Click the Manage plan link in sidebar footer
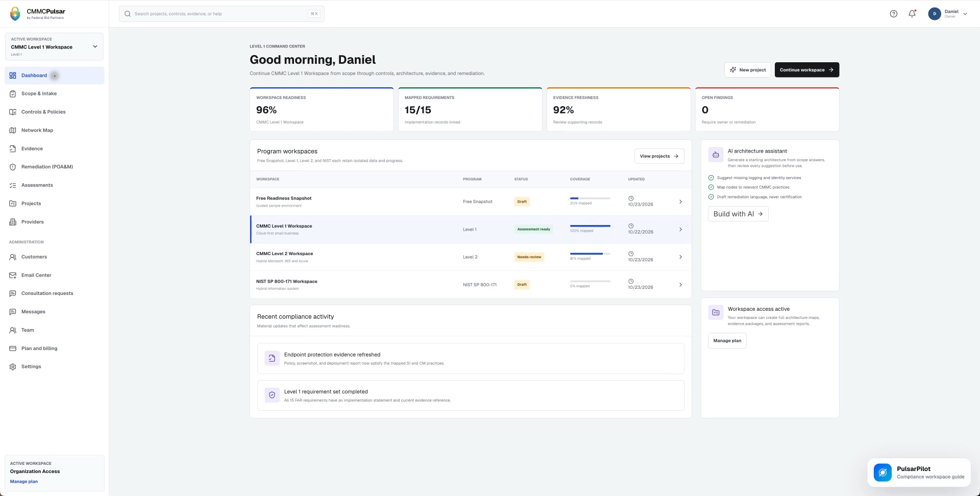Screen dimensions: 980x496 click(24, 482)
